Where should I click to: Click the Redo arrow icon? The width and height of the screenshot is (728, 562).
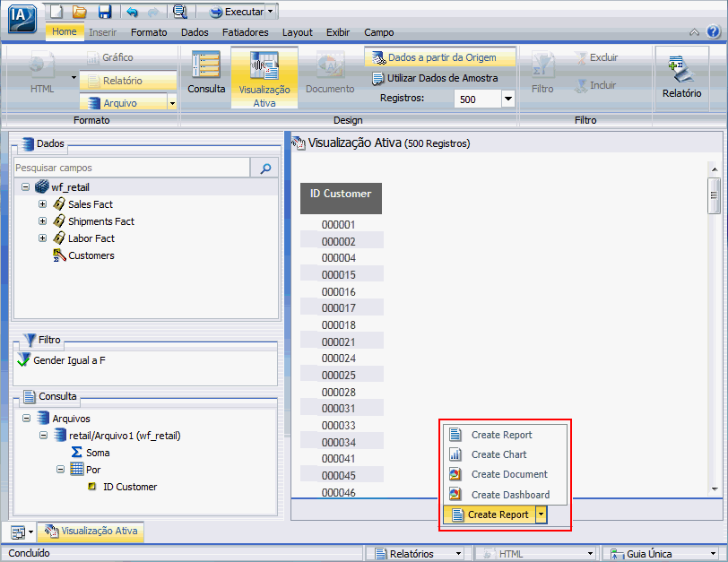tap(153, 12)
